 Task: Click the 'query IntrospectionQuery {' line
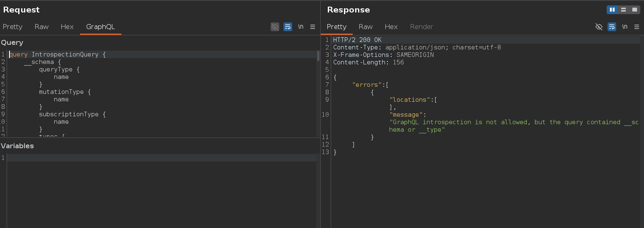click(58, 54)
